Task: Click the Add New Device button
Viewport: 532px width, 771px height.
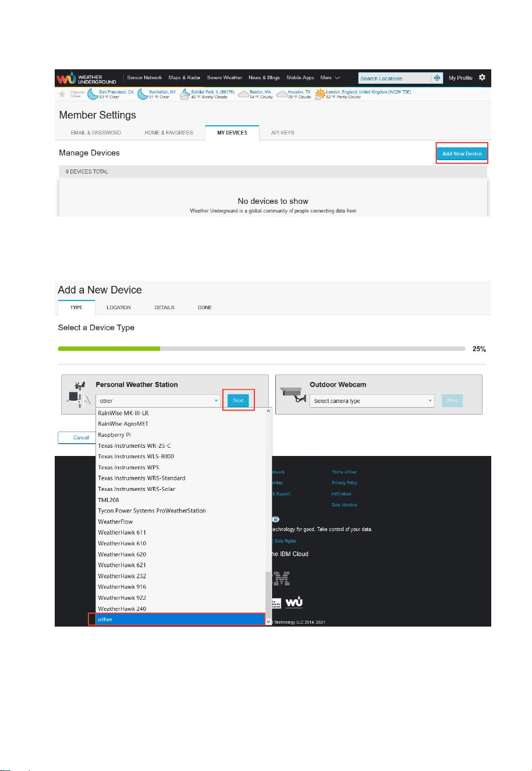Action: coord(462,154)
